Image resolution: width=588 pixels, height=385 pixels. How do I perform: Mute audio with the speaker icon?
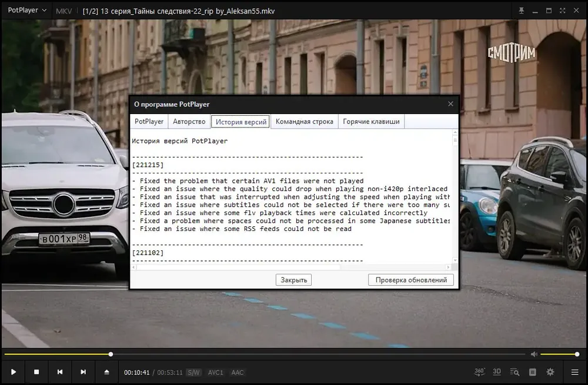[x=534, y=354]
